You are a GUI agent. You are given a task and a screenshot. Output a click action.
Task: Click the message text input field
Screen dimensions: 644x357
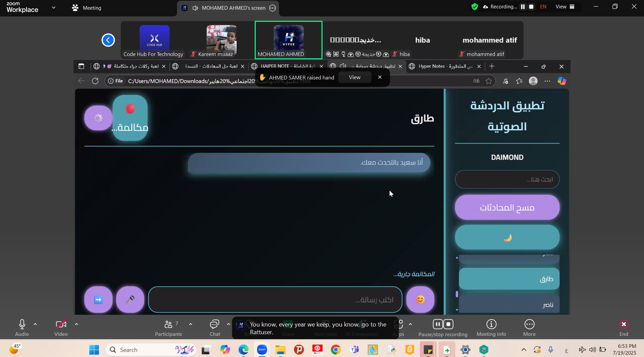[x=275, y=299]
